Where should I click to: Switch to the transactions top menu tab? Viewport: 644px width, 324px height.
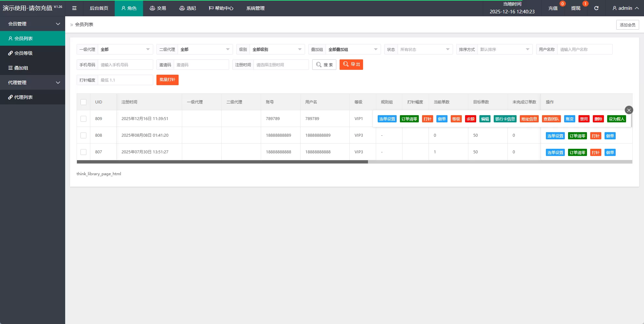[158, 8]
